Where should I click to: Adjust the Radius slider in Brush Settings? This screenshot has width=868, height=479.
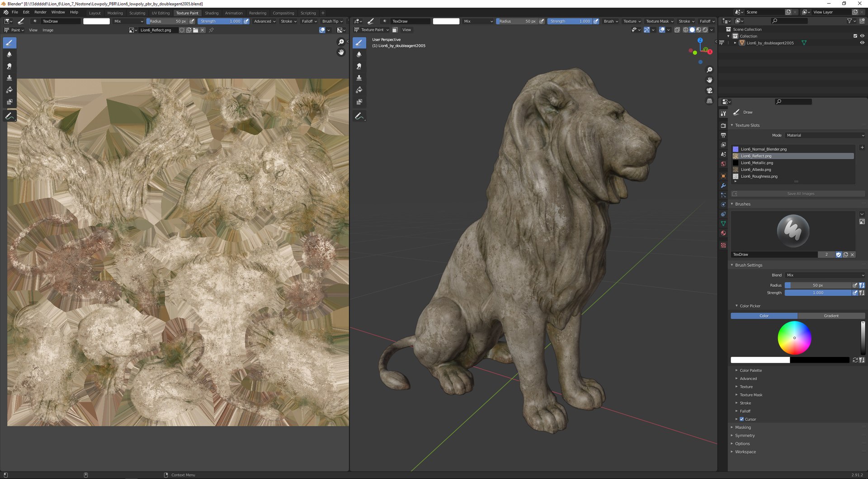pos(818,285)
